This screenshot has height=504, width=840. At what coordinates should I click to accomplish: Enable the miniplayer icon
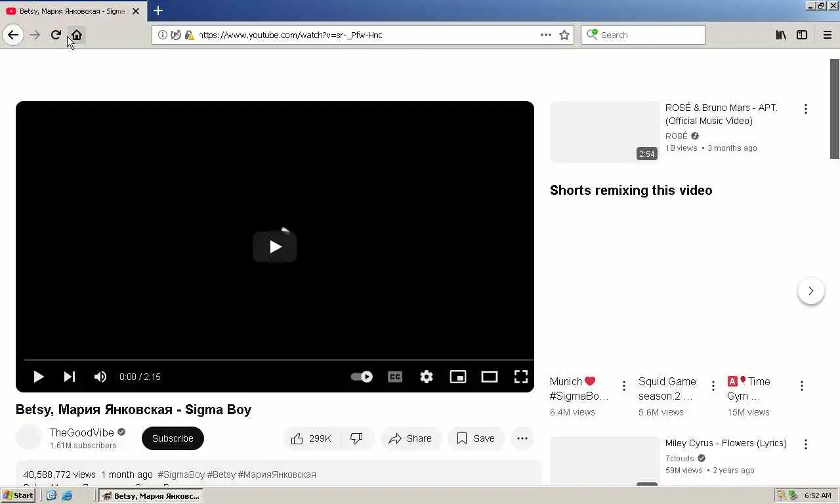tap(458, 377)
